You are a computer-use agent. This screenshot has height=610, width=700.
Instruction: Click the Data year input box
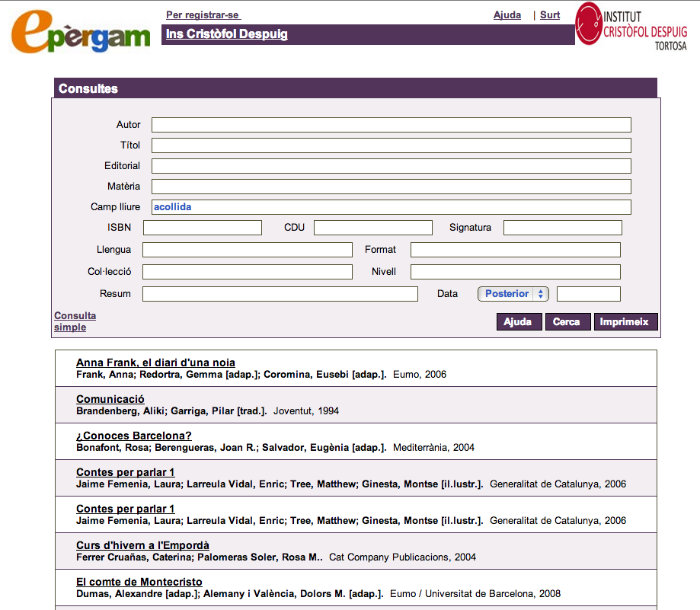(x=588, y=294)
